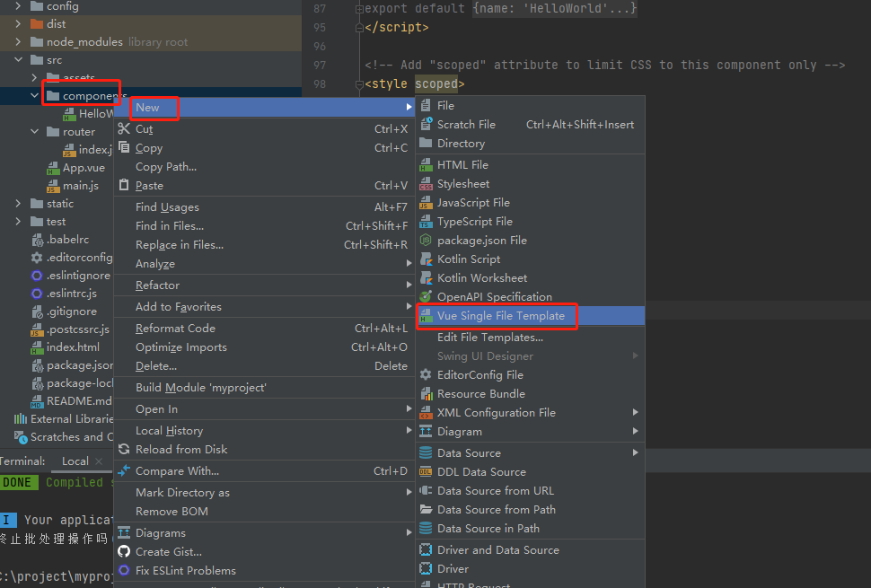
Task: Click the Diagram icon in submenu
Action: pos(426,432)
